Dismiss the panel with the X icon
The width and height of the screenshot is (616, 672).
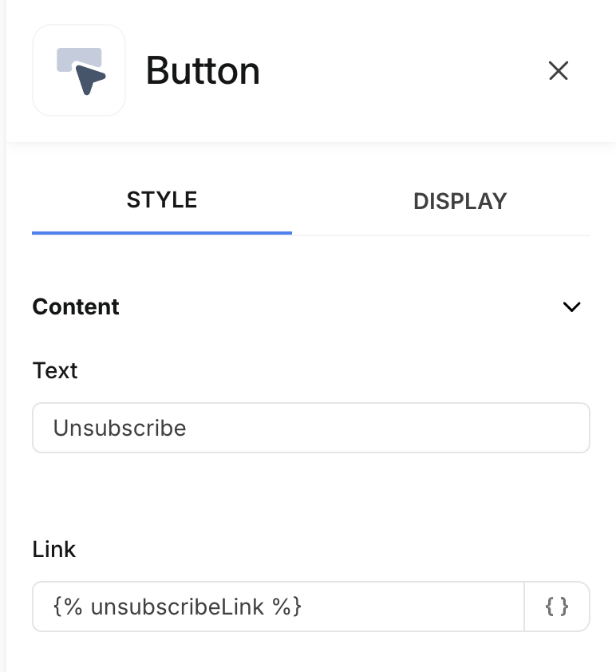[x=559, y=71]
